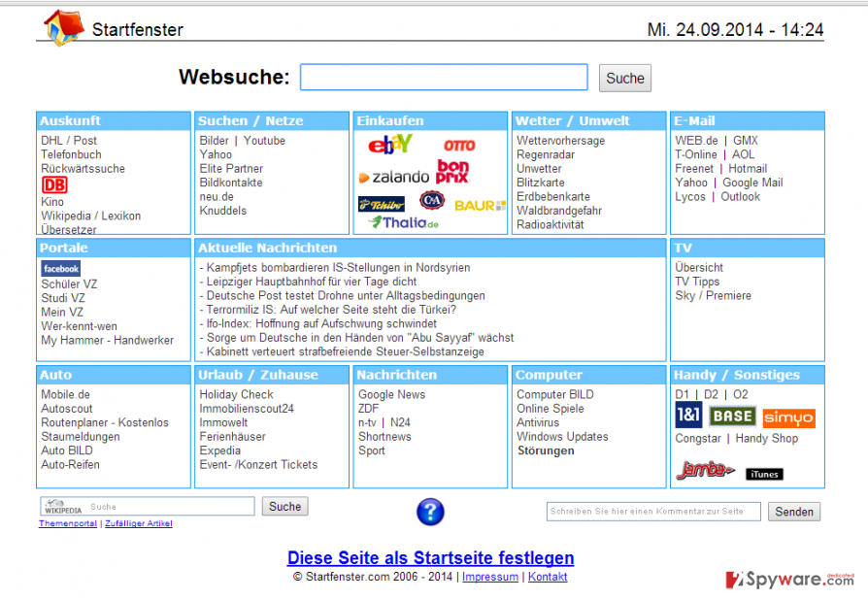Open the Holiday Check link

pyautogui.click(x=236, y=394)
